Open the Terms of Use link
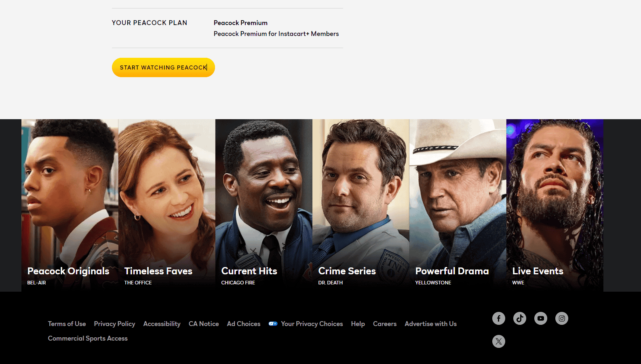The height and width of the screenshot is (364, 641). pyautogui.click(x=67, y=324)
